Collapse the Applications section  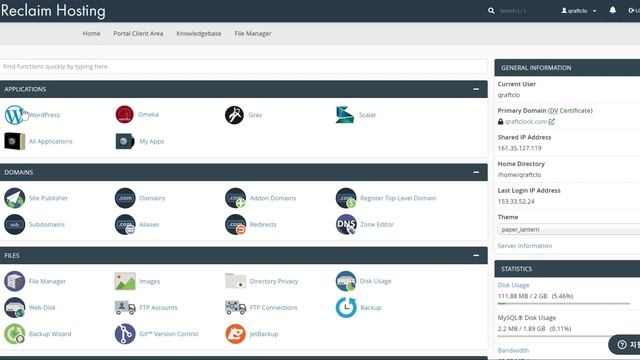coord(476,89)
